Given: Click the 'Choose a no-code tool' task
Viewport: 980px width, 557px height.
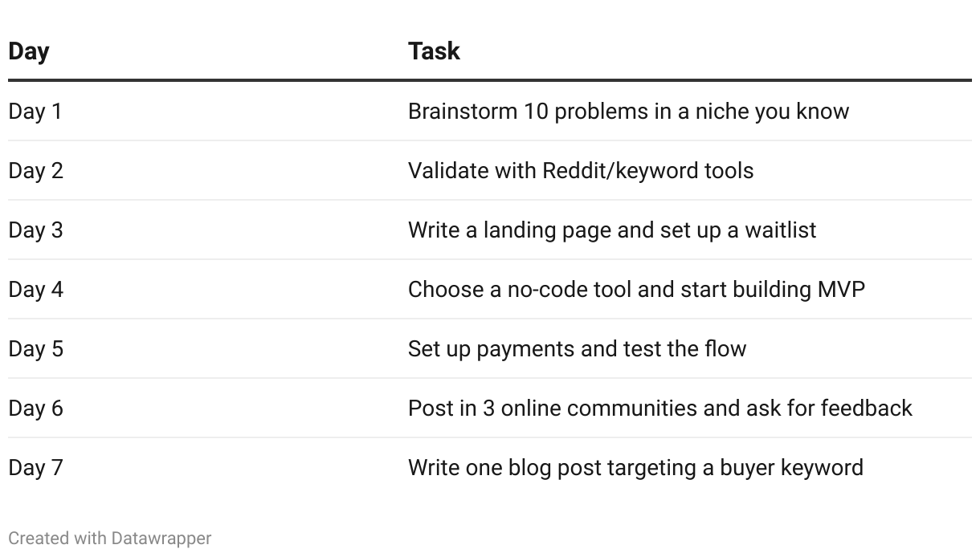Looking at the screenshot, I should coord(636,289).
